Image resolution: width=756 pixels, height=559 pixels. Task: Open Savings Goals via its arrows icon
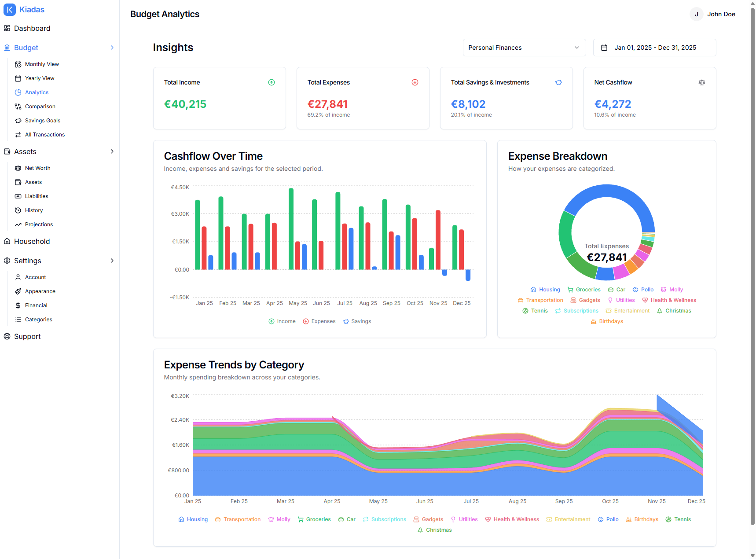pyautogui.click(x=18, y=120)
